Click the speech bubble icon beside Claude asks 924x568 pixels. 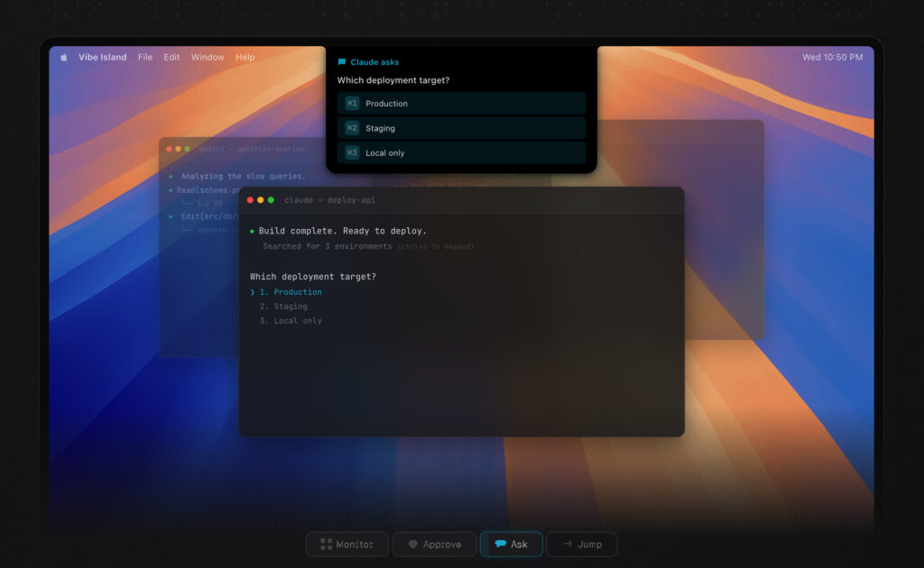click(x=341, y=61)
